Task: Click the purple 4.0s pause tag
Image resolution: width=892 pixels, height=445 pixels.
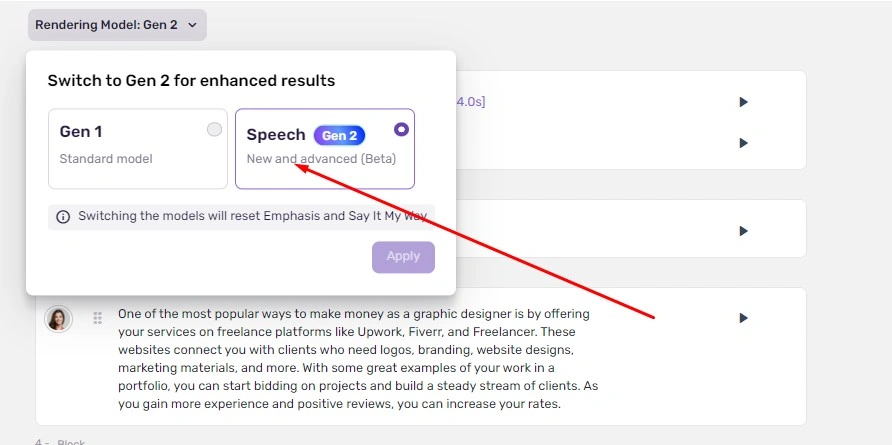Action: pyautogui.click(x=470, y=102)
